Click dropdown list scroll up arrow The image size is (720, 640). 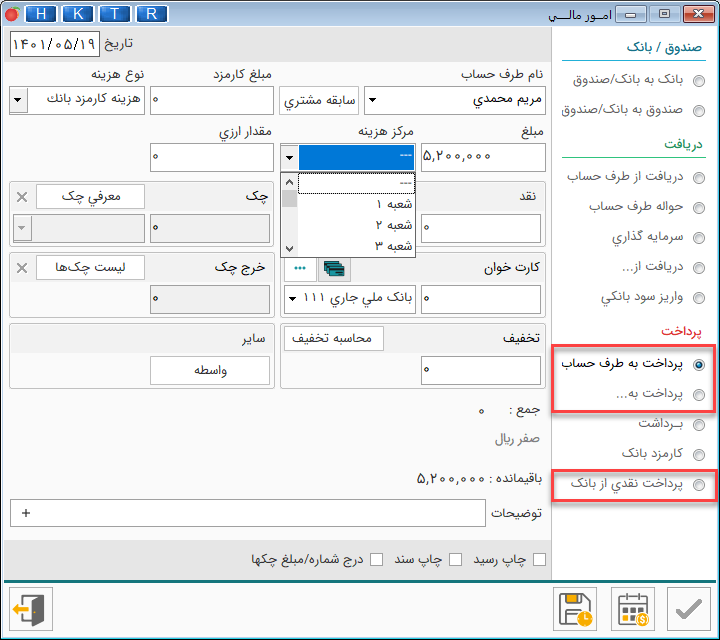pyautogui.click(x=289, y=182)
